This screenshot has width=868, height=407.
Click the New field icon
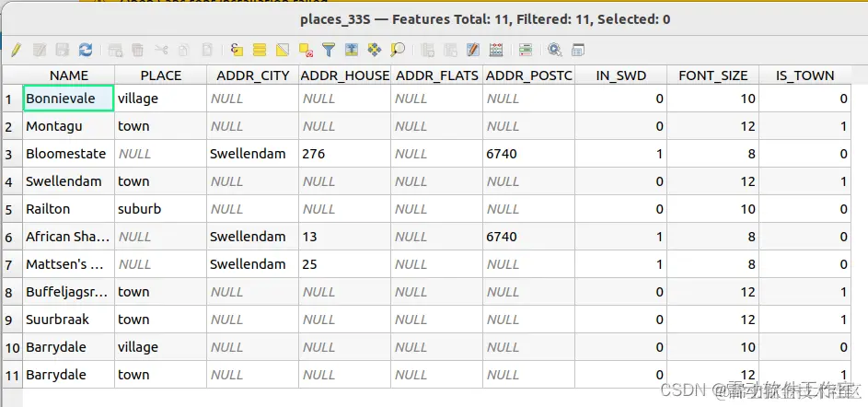[427, 50]
